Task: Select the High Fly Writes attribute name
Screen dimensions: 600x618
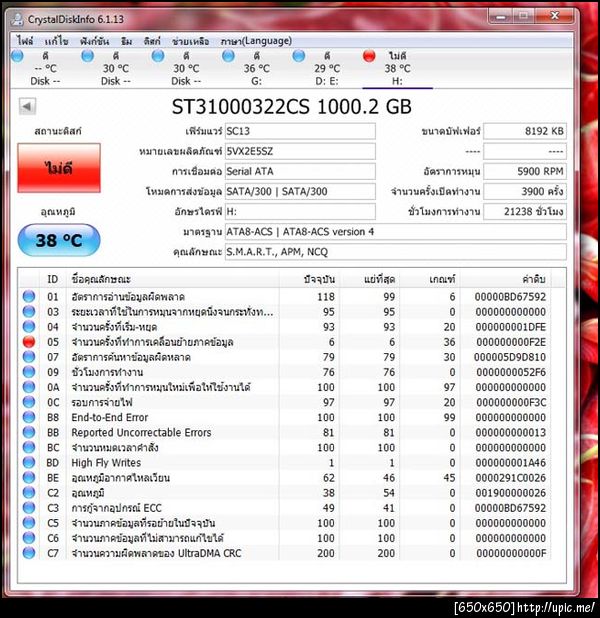Action: (x=106, y=463)
